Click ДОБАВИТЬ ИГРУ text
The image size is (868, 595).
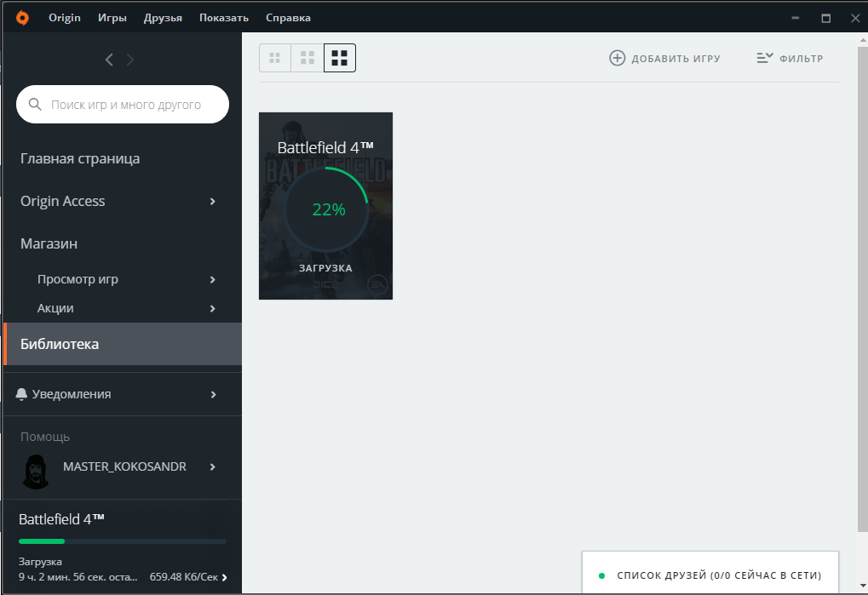click(675, 59)
